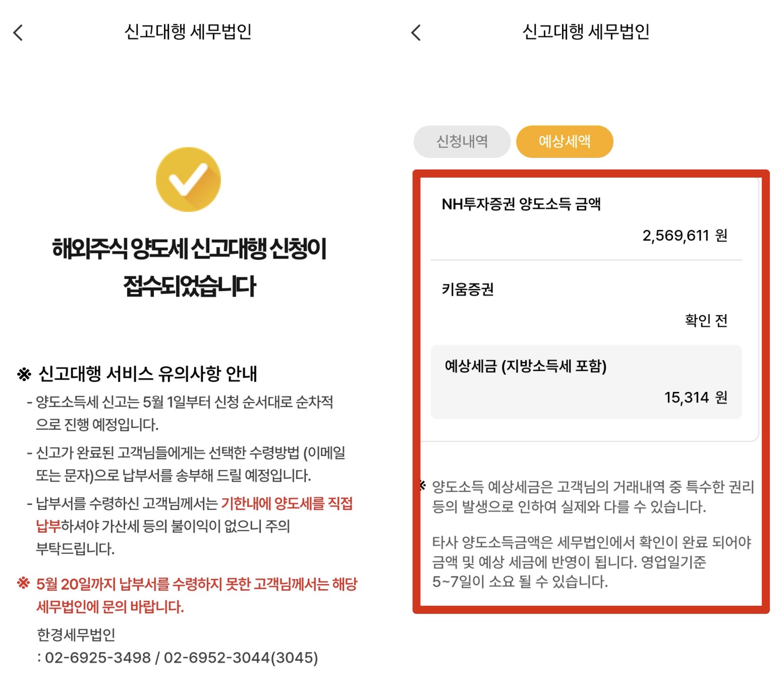The image size is (784, 689).
Task: Tap the back arrow on the left screen
Action: (x=18, y=33)
